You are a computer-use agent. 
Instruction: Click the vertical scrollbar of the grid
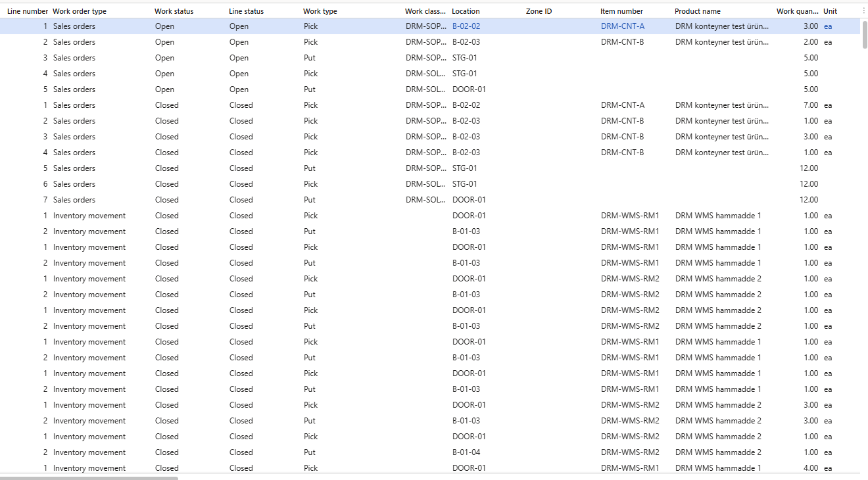pyautogui.click(x=865, y=34)
